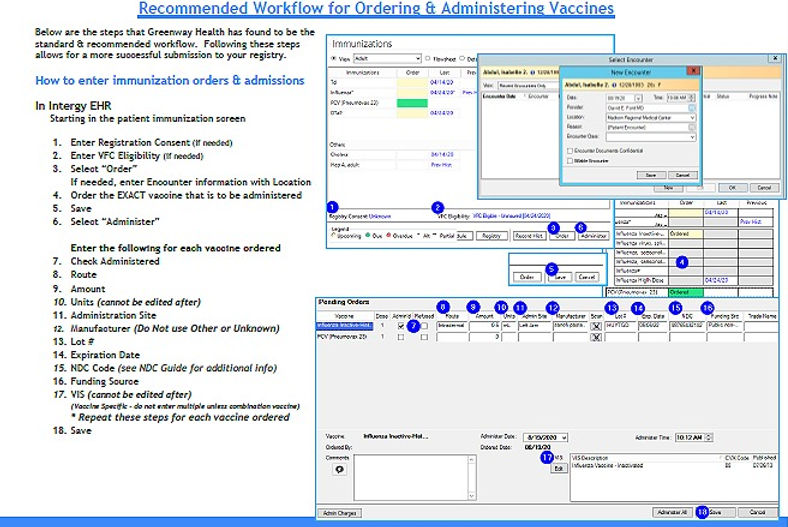Click Order in the small Order/Save/Cancel dialog

pos(527,277)
